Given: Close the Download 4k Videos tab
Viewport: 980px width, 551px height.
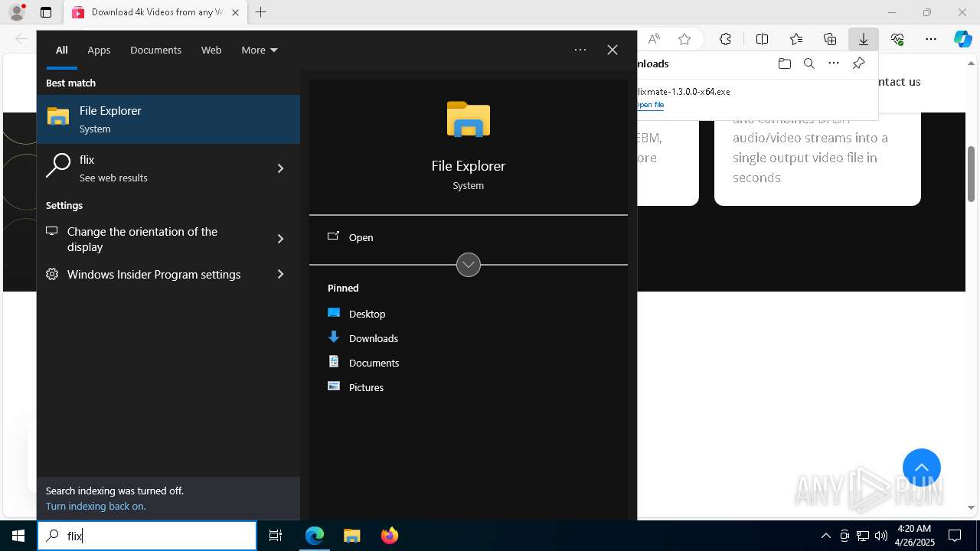Looking at the screenshot, I should 235,12.
